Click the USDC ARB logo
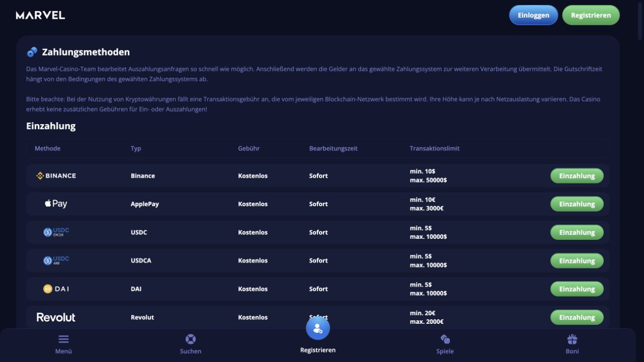This screenshot has width=644, height=362. click(x=56, y=260)
